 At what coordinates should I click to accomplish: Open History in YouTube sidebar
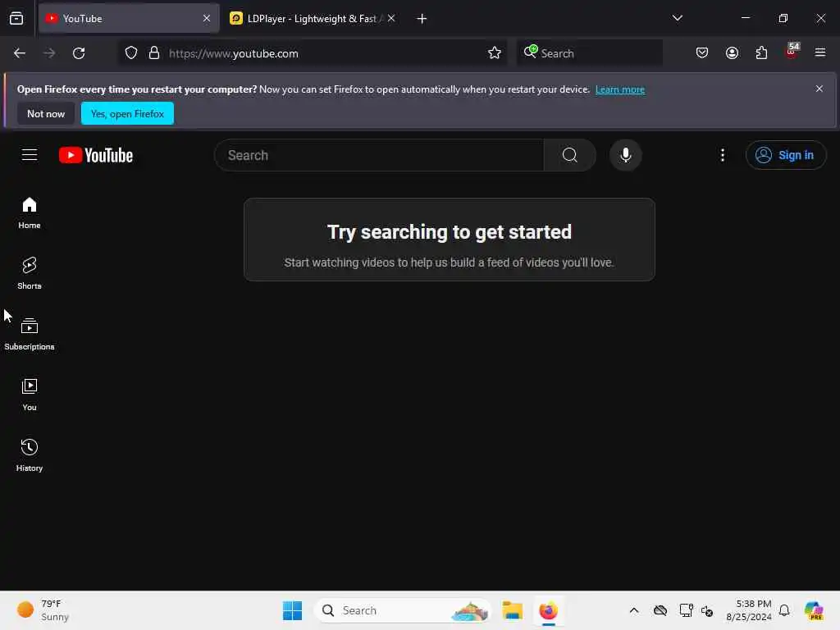(30, 455)
